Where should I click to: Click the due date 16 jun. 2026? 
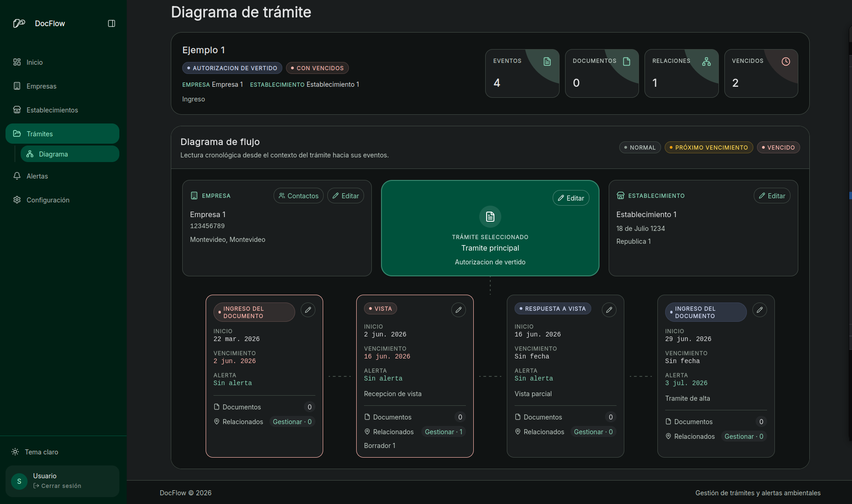tap(387, 356)
